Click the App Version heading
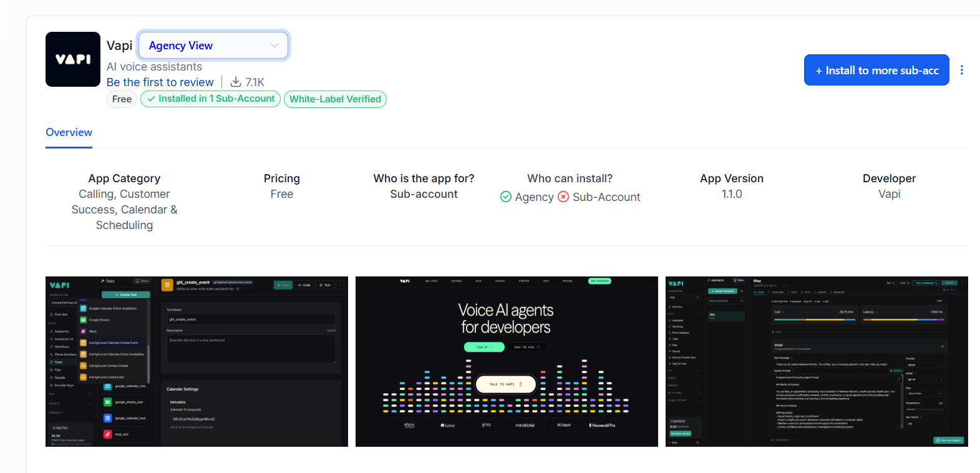Viewport: 980px width, 473px height. (732, 178)
